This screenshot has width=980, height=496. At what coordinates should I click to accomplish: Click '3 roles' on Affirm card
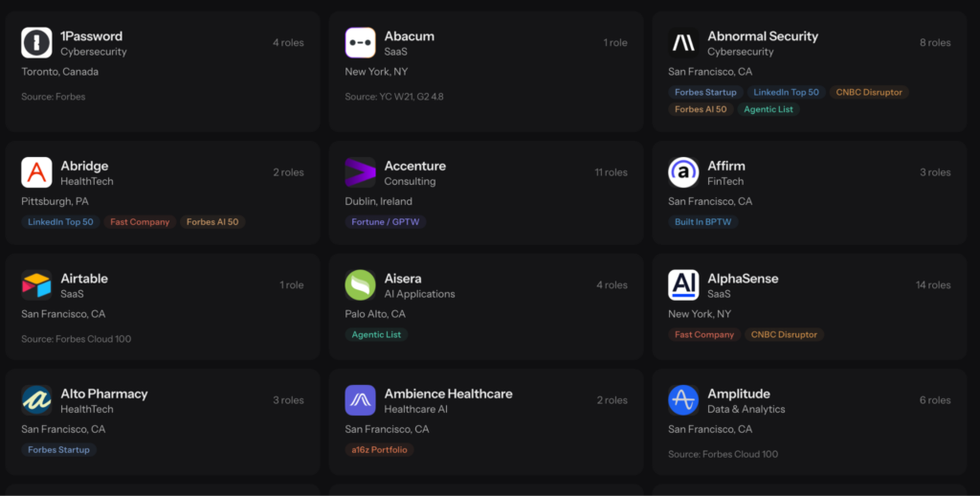click(935, 172)
